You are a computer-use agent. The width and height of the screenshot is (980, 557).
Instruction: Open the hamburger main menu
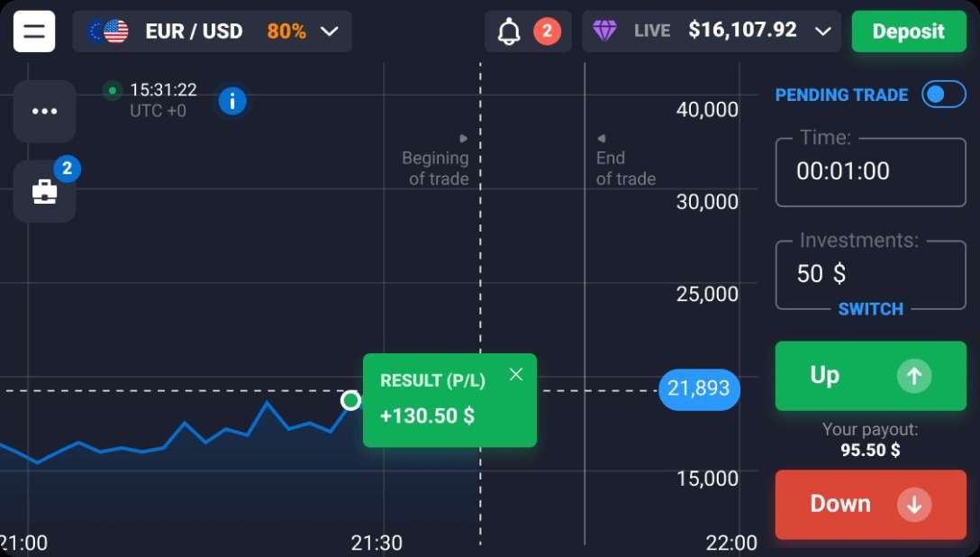pos(34,32)
